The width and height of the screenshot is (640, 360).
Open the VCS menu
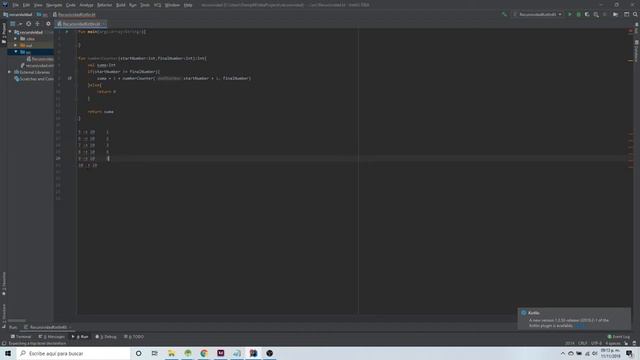tap(158, 5)
